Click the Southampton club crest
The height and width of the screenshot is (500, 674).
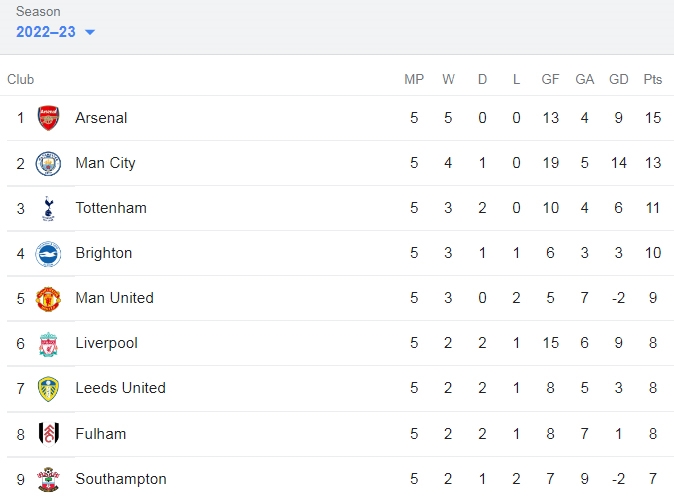click(48, 479)
